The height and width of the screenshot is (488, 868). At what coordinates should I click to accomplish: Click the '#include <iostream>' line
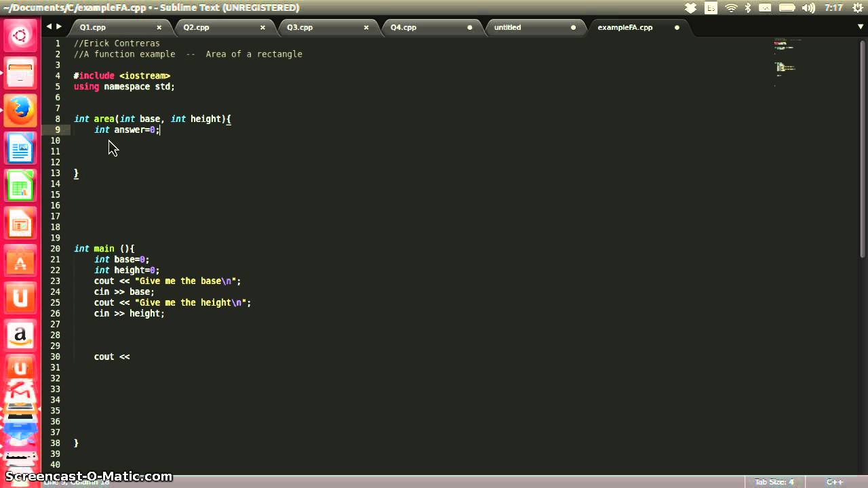(122, 76)
